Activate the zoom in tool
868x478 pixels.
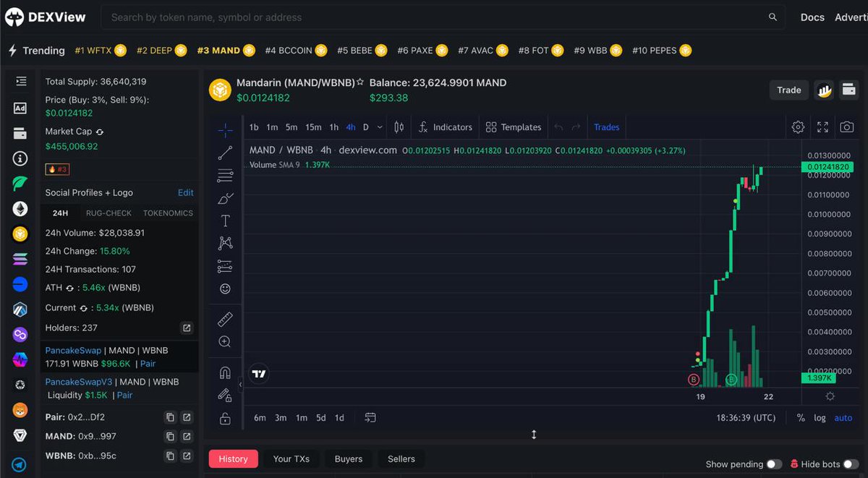click(225, 341)
